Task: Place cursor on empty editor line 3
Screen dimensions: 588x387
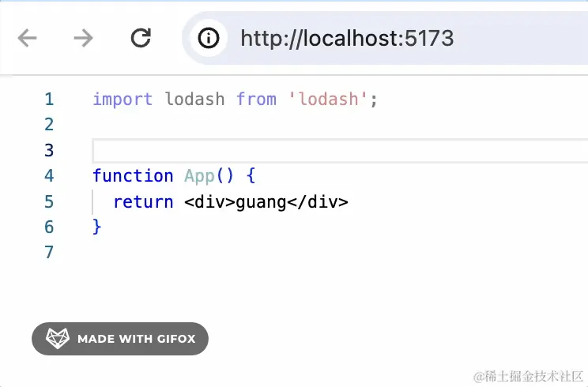Action: pyautogui.click(x=340, y=151)
